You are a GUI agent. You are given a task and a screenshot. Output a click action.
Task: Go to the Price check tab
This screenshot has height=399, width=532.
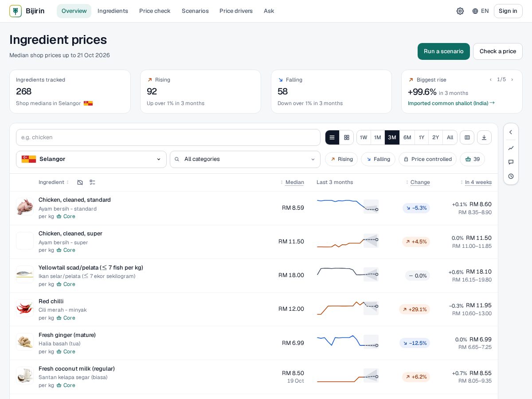coord(155,11)
